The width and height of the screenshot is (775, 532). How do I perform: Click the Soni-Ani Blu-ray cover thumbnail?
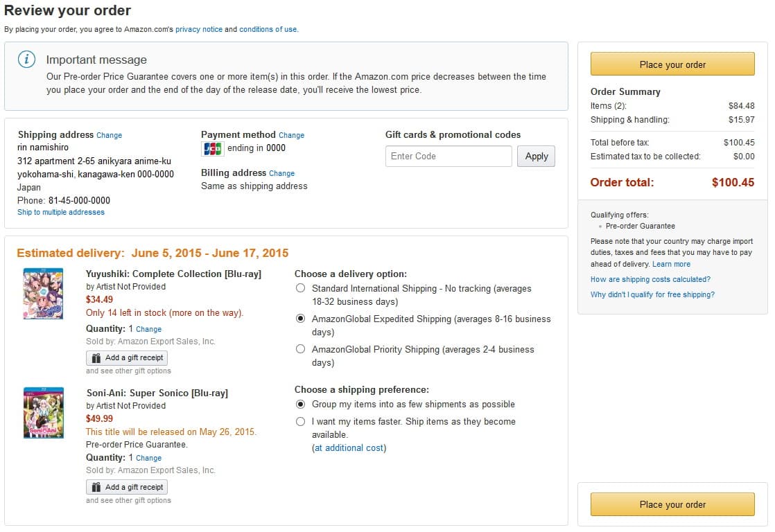[x=44, y=412]
